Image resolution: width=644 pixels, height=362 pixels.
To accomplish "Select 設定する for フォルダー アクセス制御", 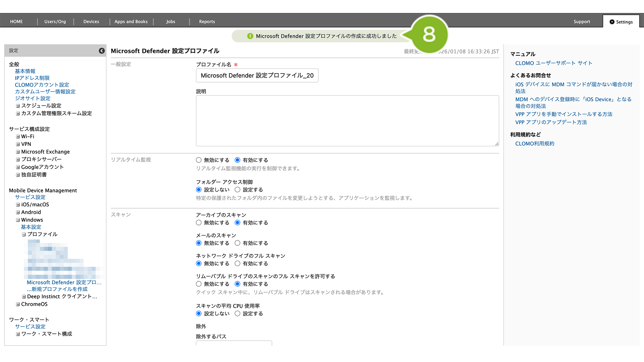I will pos(238,190).
